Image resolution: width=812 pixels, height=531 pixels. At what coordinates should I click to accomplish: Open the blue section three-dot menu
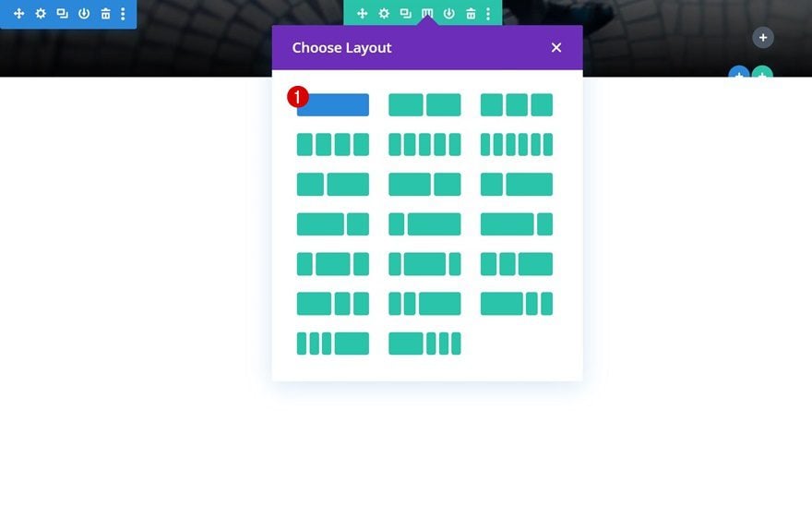[123, 14]
